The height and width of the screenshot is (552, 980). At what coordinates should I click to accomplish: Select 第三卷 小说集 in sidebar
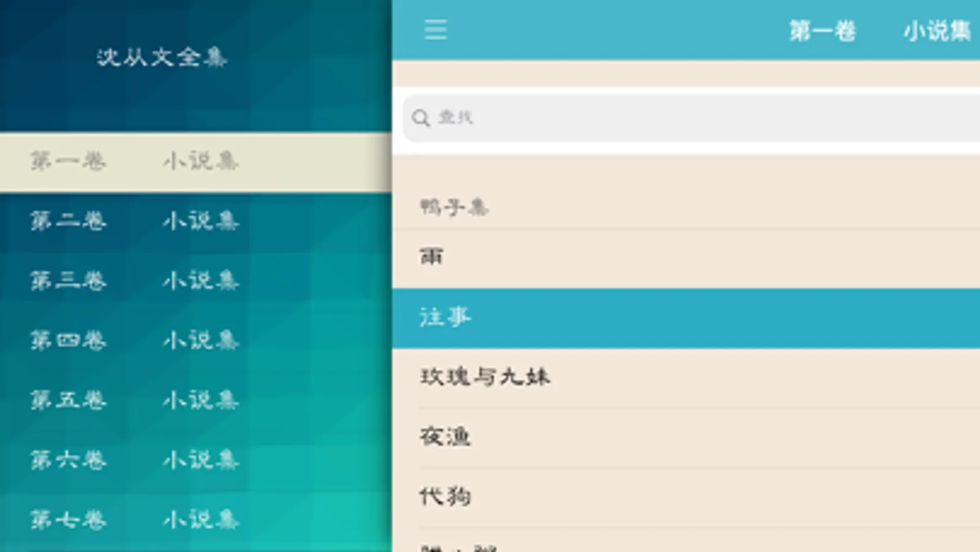(x=196, y=281)
